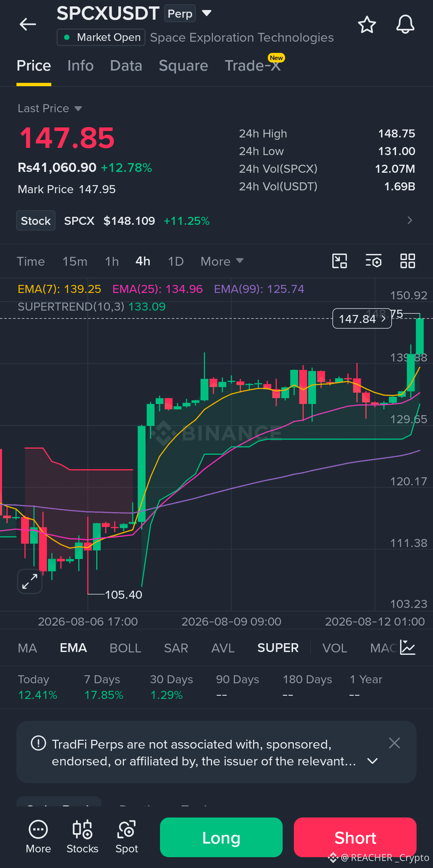433x868 pixels.
Task: Open the chart drawing tools icon
Action: [340, 261]
